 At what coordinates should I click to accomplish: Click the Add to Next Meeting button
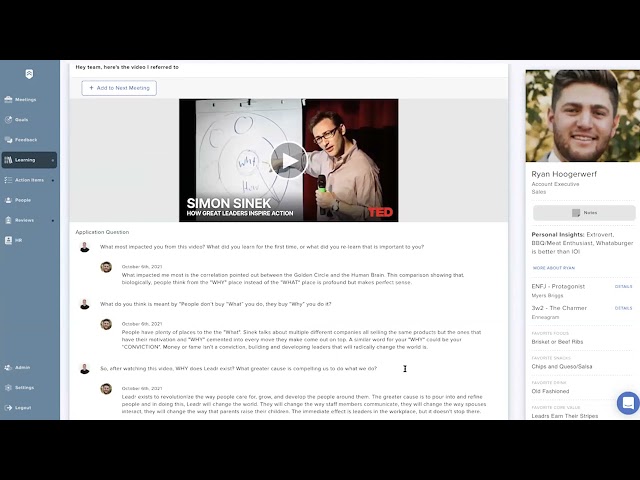pyautogui.click(x=119, y=88)
